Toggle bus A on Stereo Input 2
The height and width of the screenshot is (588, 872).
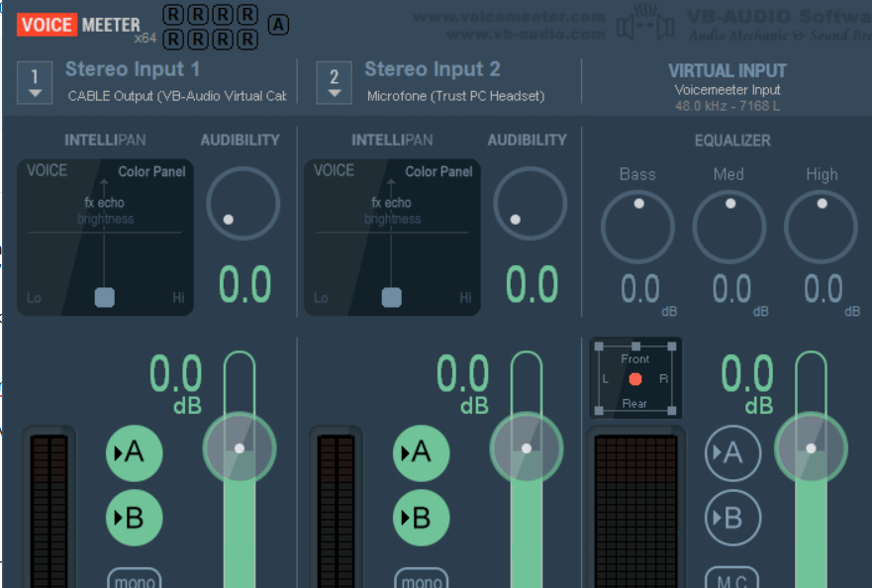coord(421,452)
